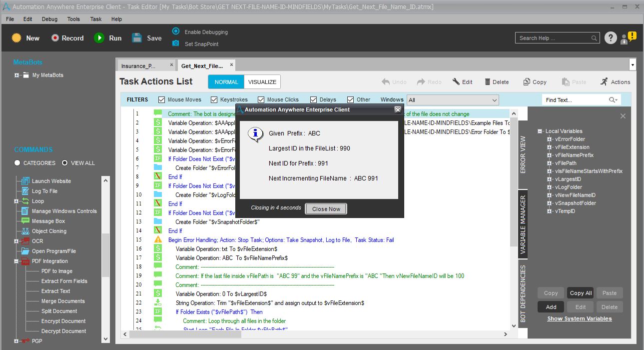The height and width of the screenshot is (350, 644).
Task: Click the Show System Variables link
Action: pos(579,318)
